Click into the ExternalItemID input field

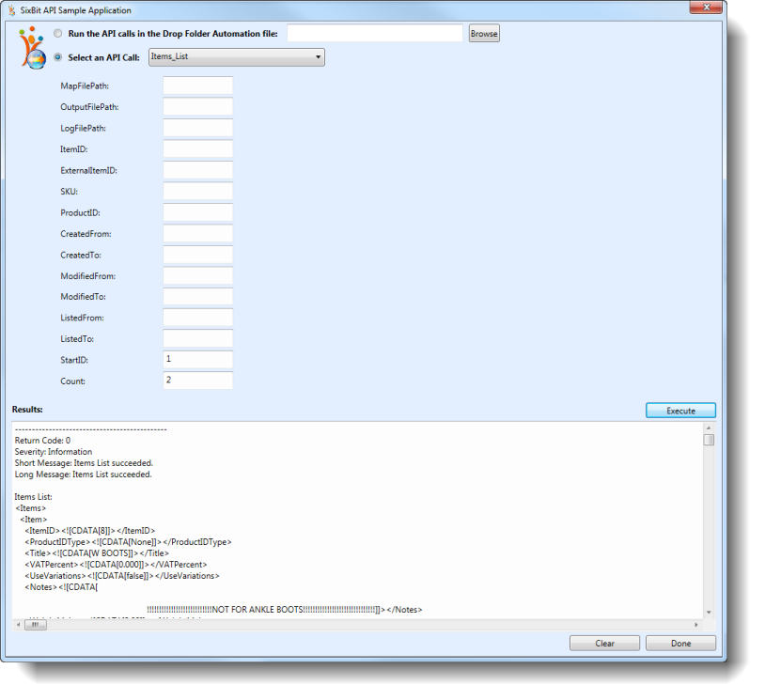point(197,170)
